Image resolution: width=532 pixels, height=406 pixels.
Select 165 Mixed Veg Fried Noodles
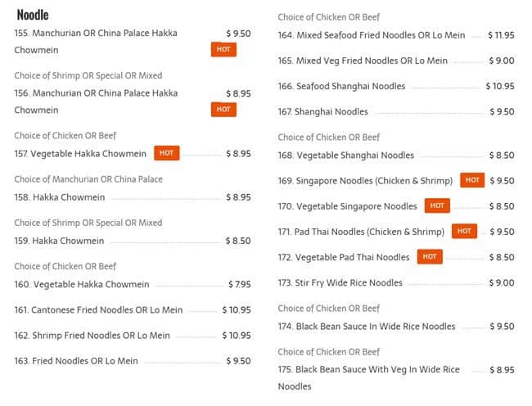tap(363, 61)
